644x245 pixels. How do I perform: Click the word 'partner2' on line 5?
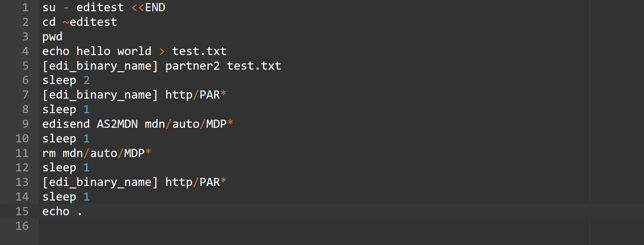click(x=192, y=66)
